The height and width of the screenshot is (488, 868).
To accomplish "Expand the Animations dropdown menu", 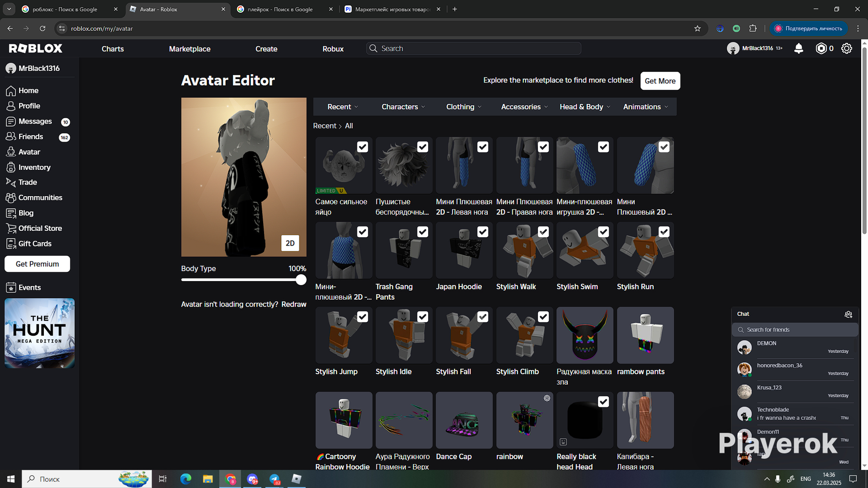I will coord(645,107).
